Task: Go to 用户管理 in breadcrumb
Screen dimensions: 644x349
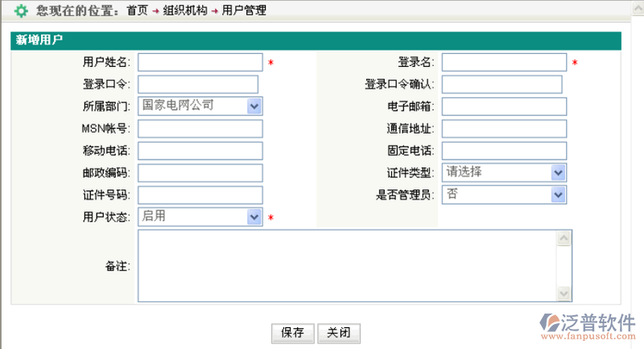Action: click(x=244, y=11)
